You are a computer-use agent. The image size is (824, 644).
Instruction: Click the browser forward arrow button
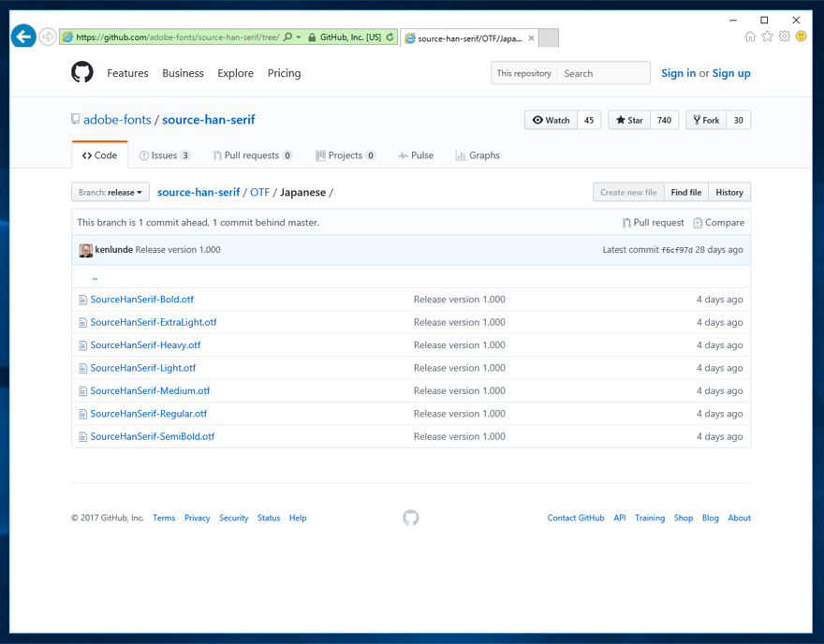[x=48, y=37]
